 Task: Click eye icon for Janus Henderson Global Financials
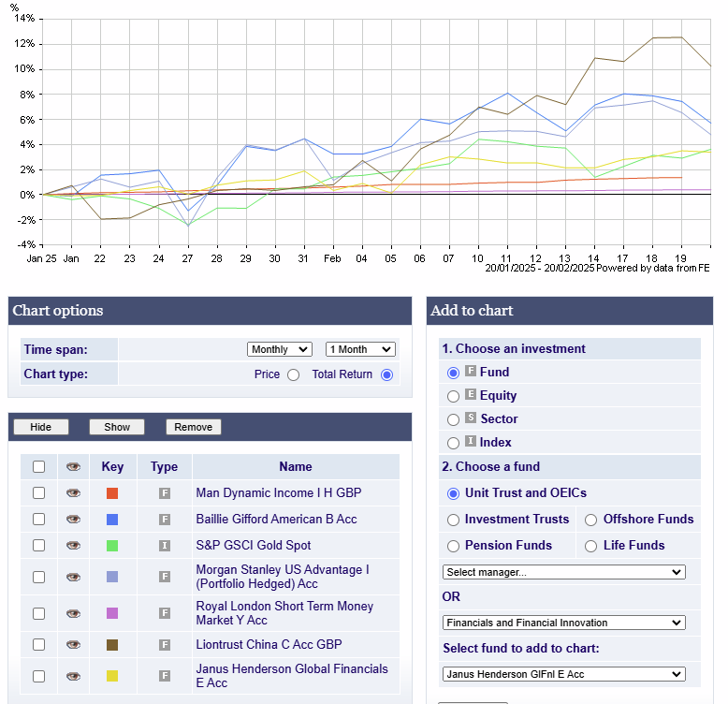pyautogui.click(x=73, y=676)
